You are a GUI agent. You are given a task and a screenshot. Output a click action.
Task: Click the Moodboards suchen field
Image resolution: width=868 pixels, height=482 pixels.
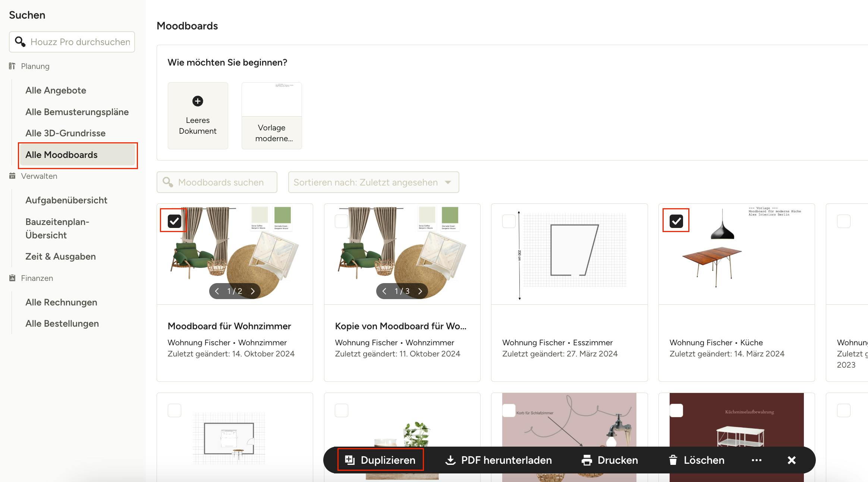[x=217, y=182]
